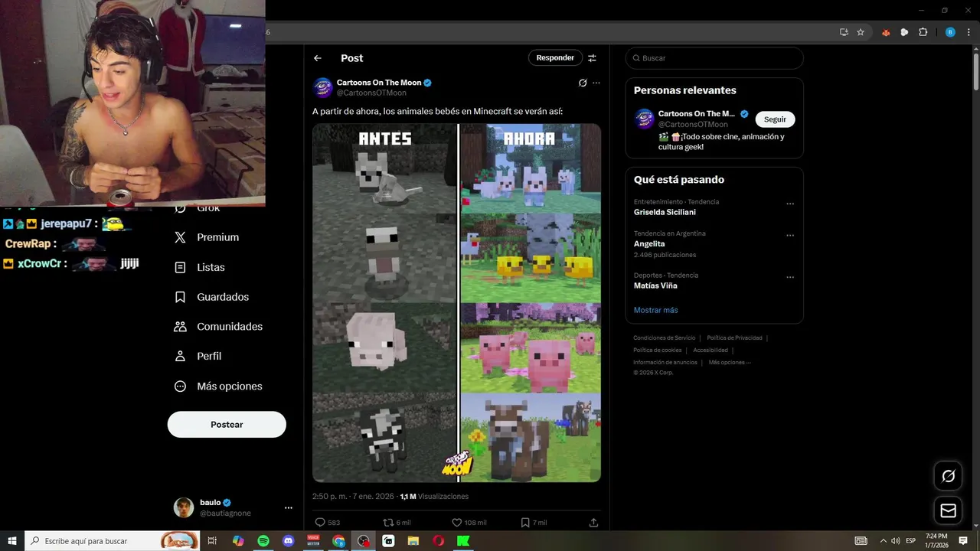Click the Buscar search field
Viewport: 980px width, 551px height.
tap(714, 58)
